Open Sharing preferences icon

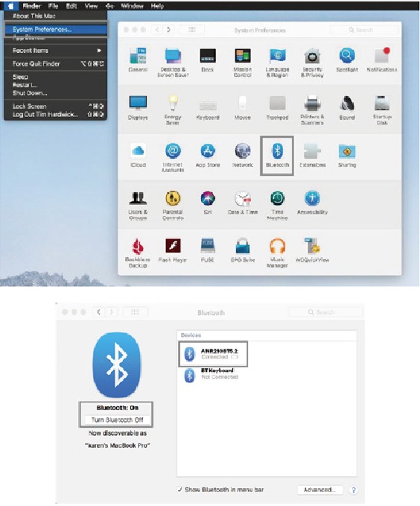pyautogui.click(x=347, y=156)
